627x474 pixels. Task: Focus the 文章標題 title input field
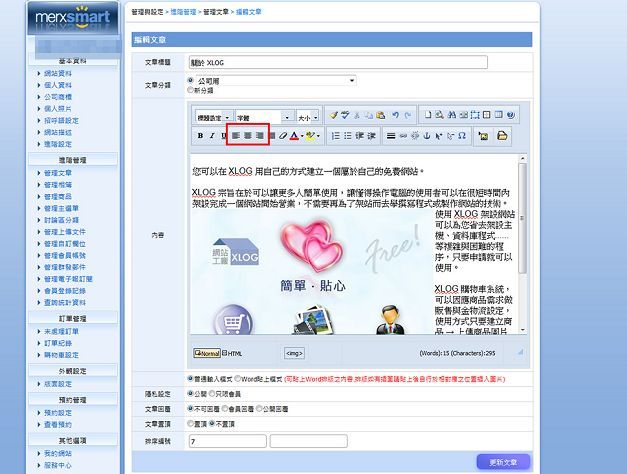click(338, 62)
